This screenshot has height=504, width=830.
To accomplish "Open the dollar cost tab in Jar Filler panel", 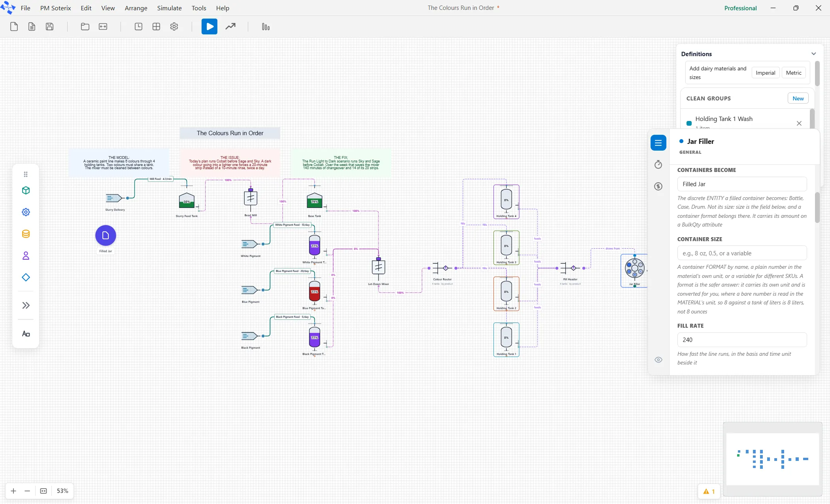I will point(658,186).
